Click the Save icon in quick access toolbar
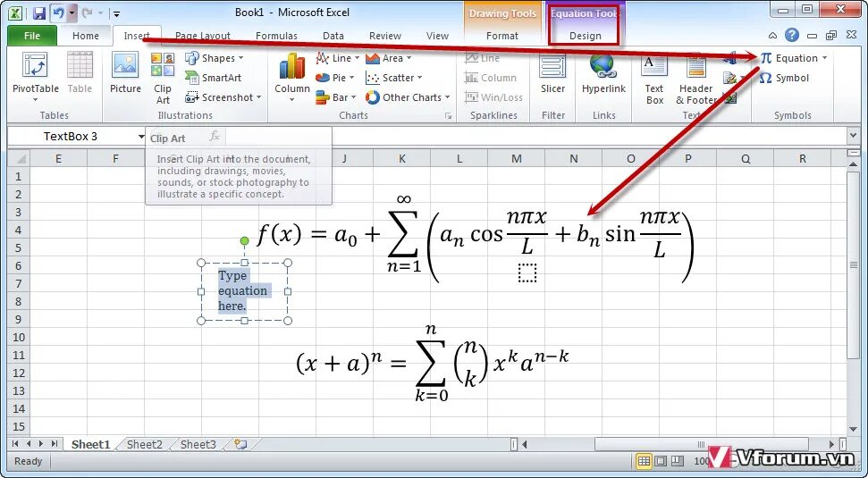 (38, 13)
